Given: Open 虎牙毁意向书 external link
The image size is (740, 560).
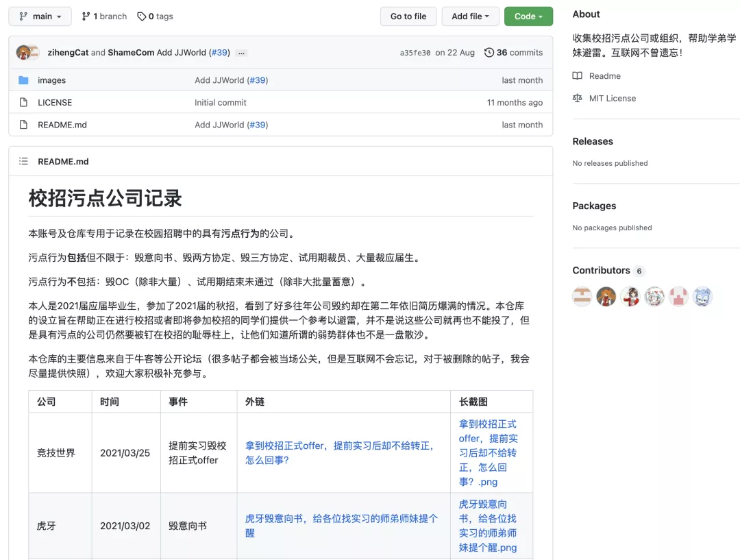Looking at the screenshot, I should click(x=341, y=526).
